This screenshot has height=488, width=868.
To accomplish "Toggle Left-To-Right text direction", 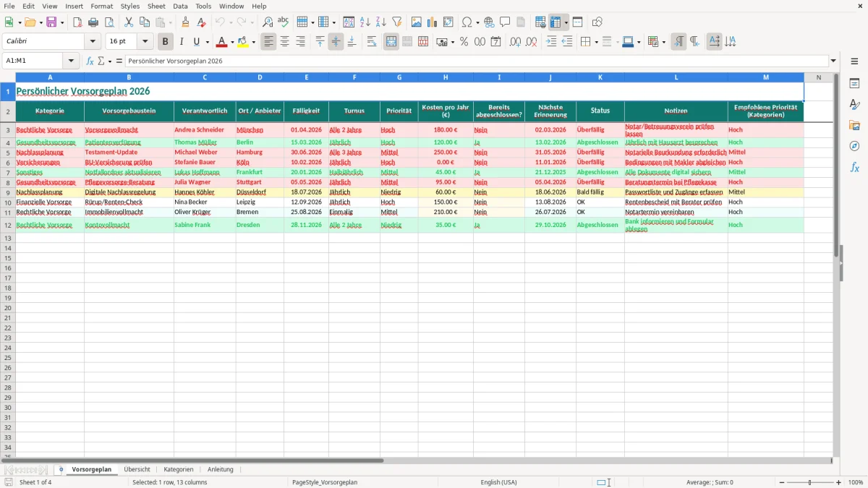I will coord(678,42).
